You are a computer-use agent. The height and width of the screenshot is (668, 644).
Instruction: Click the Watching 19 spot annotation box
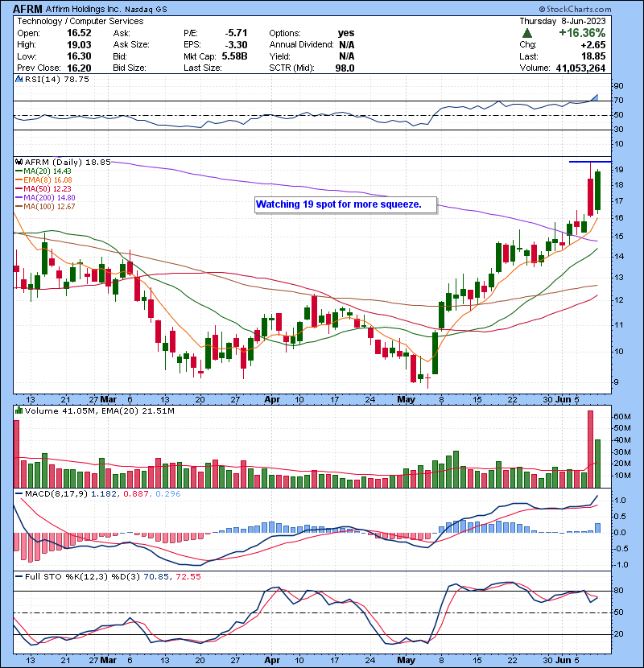pyautogui.click(x=345, y=204)
